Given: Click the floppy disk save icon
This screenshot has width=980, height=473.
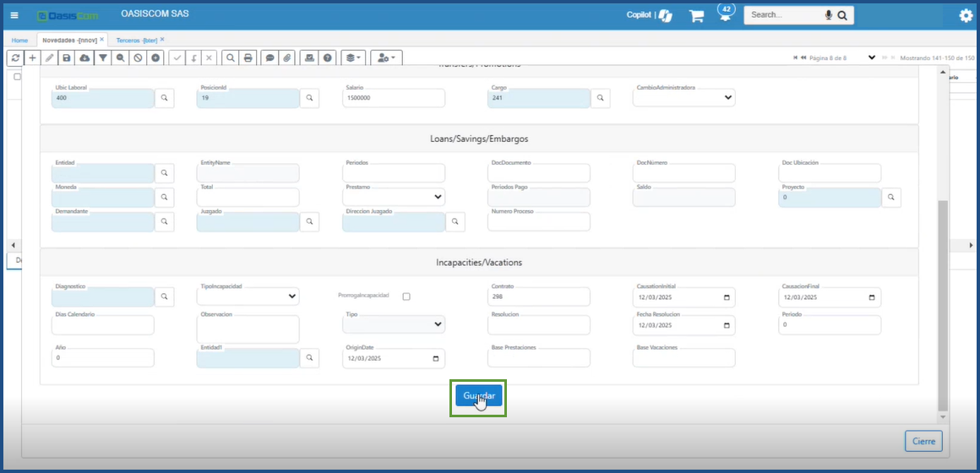Looking at the screenshot, I should (67, 57).
